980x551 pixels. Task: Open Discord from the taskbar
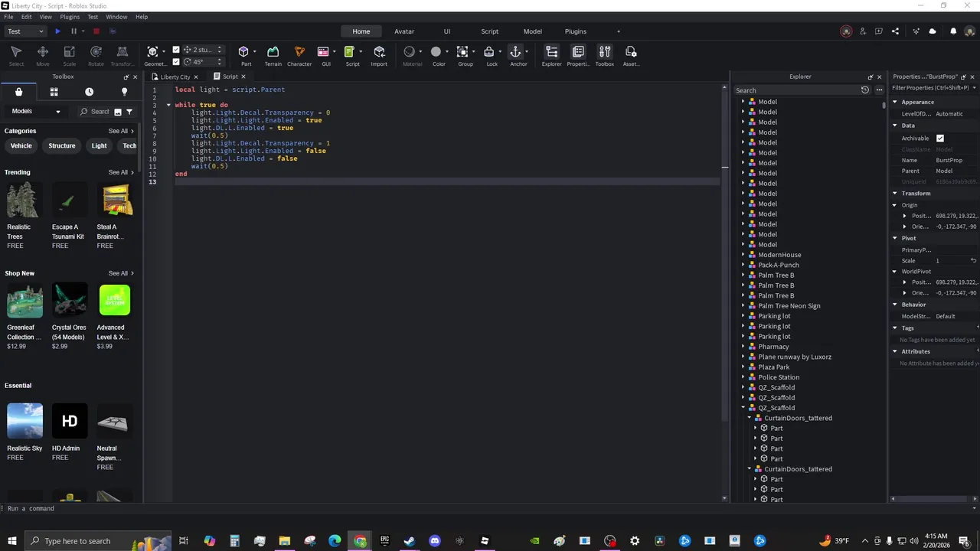pos(435,541)
